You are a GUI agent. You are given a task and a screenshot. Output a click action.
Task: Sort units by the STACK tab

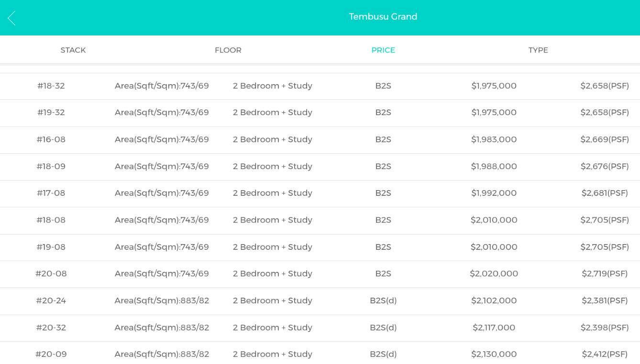tap(73, 50)
